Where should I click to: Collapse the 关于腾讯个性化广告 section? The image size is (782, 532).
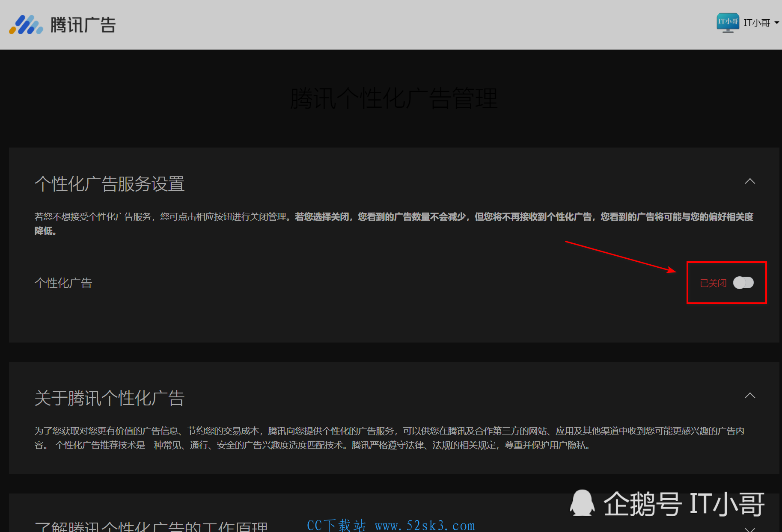(749, 396)
